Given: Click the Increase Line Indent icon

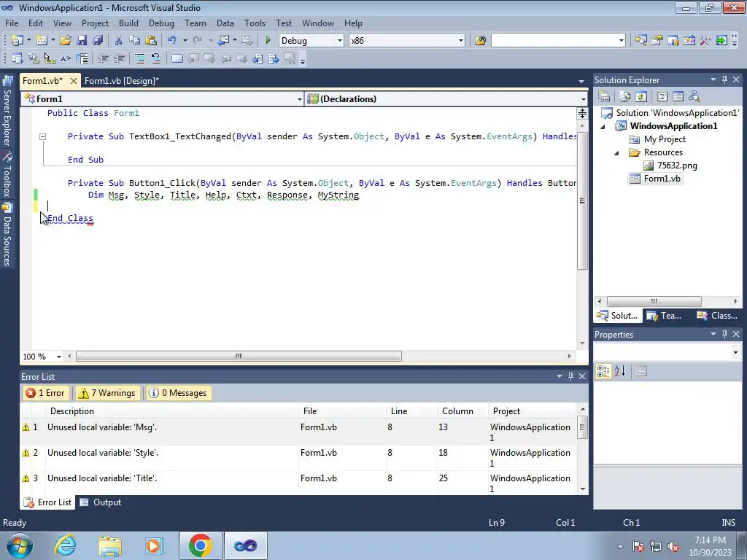Looking at the screenshot, I should [119, 58].
